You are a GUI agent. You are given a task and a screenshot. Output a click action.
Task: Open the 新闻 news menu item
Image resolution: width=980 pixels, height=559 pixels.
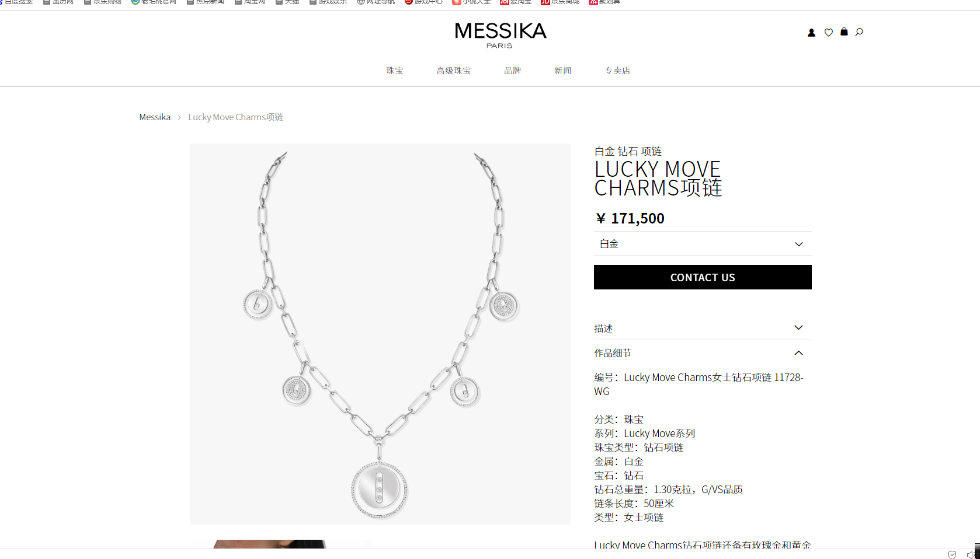coord(563,71)
